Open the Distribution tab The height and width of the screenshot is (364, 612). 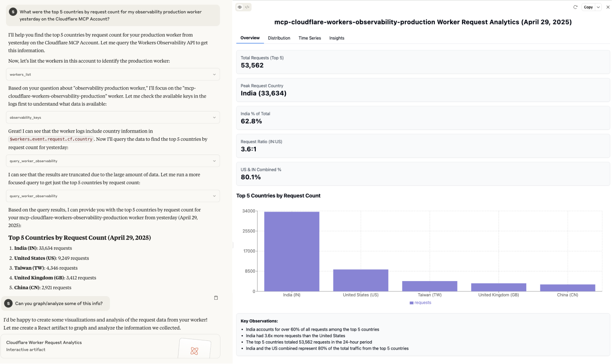tap(279, 38)
